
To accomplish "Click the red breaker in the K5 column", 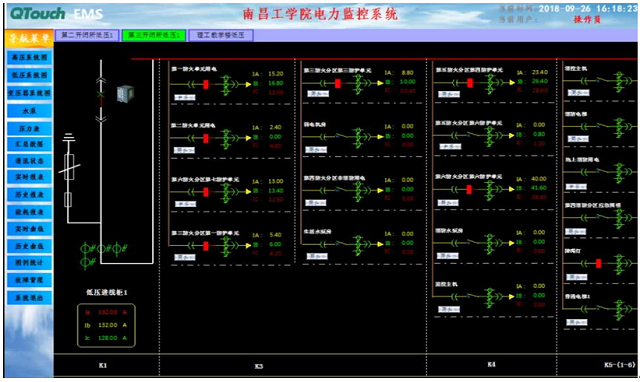I will (x=598, y=263).
